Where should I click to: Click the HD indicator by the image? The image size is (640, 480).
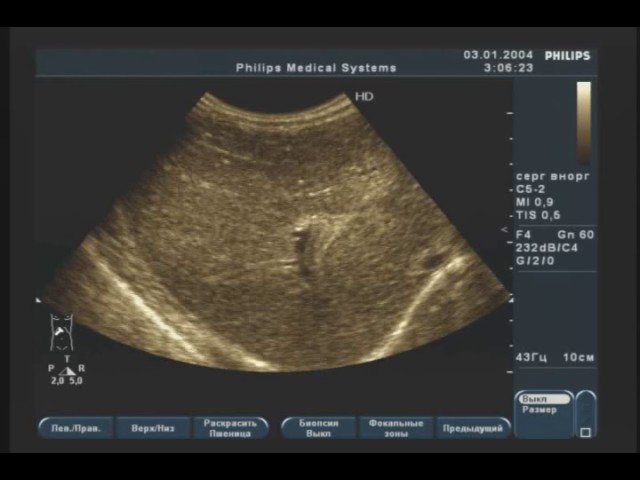pos(364,97)
